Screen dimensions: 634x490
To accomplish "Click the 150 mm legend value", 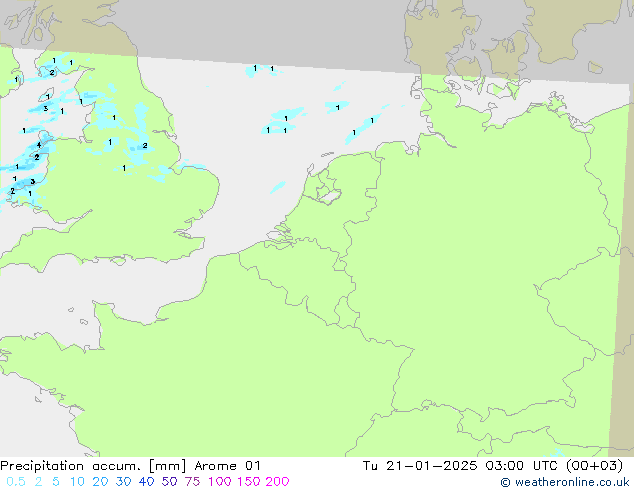I will [x=248, y=482].
